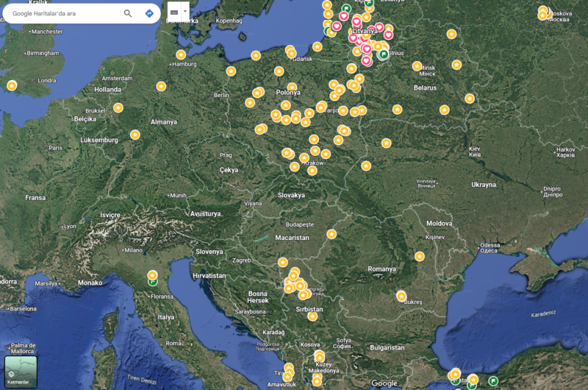Click the keyboard input tools icon

click(174, 12)
